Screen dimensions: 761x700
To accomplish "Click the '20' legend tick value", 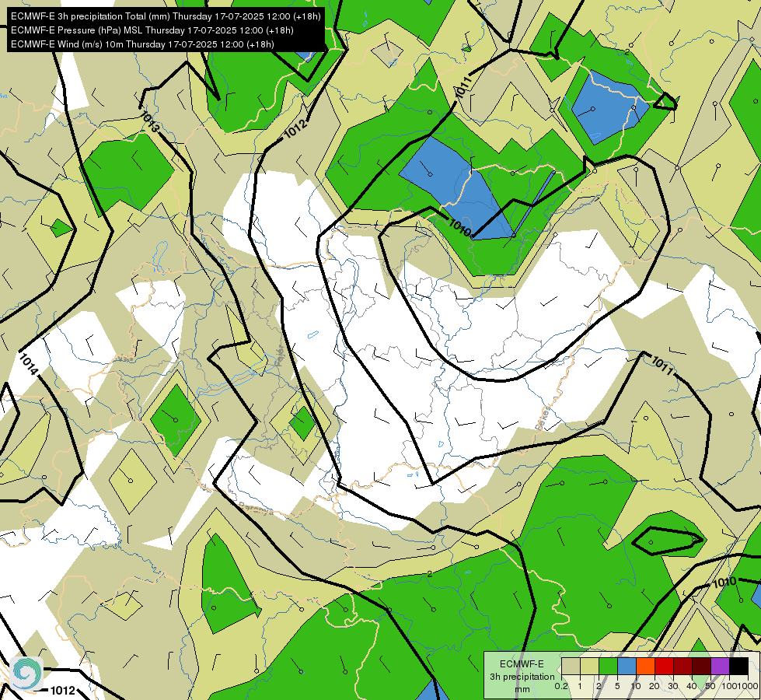I will pos(655,686).
